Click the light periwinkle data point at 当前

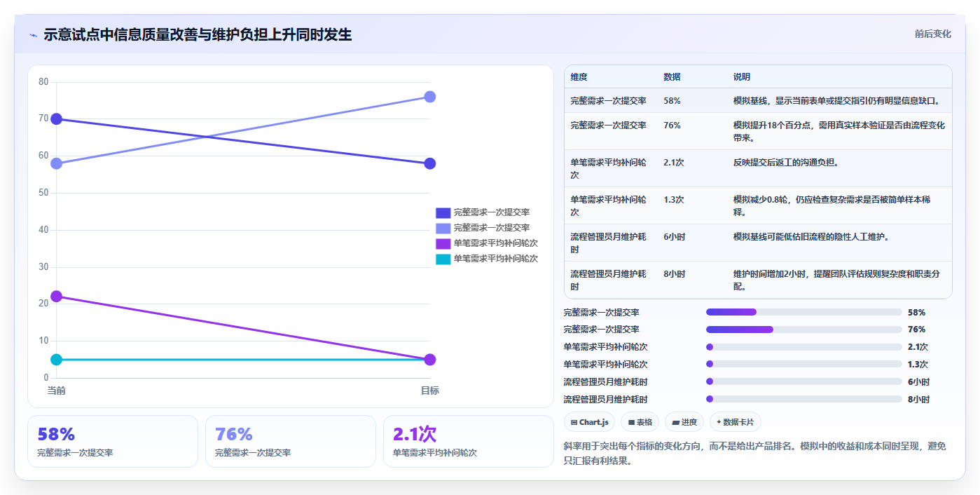57,163
